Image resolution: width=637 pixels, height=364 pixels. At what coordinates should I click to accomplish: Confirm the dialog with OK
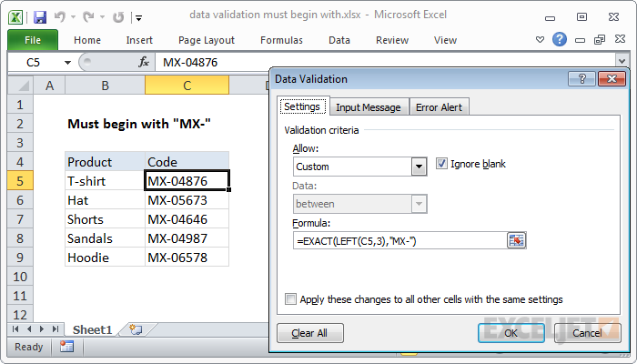tap(511, 333)
